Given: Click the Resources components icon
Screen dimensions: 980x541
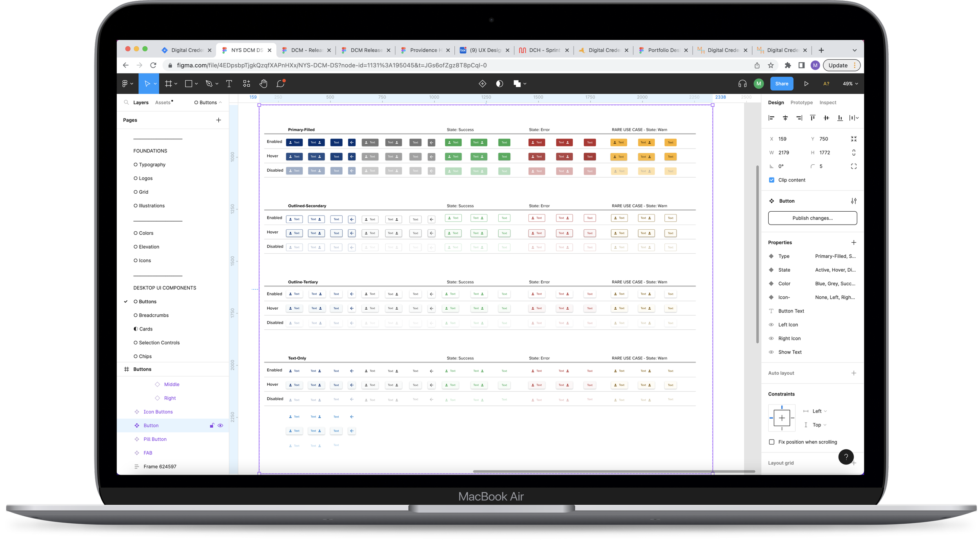Looking at the screenshot, I should pyautogui.click(x=246, y=84).
